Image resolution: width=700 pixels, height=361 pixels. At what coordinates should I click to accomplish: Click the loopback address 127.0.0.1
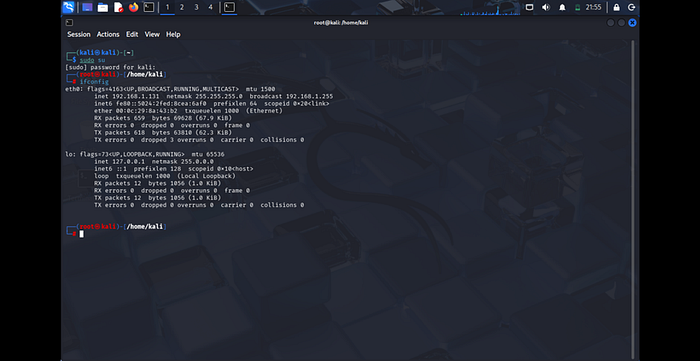[x=130, y=162]
